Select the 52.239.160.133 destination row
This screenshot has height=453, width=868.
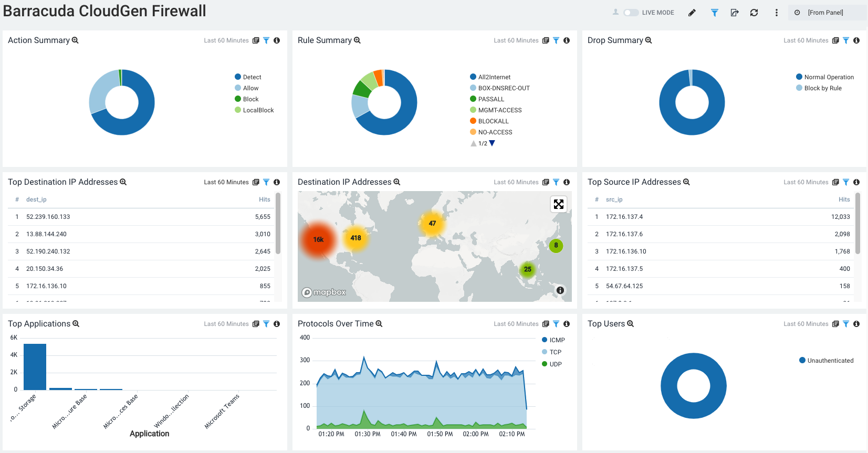[x=141, y=217]
